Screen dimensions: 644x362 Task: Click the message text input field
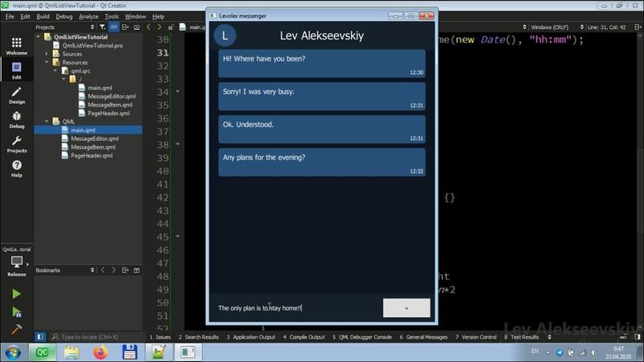click(294, 308)
